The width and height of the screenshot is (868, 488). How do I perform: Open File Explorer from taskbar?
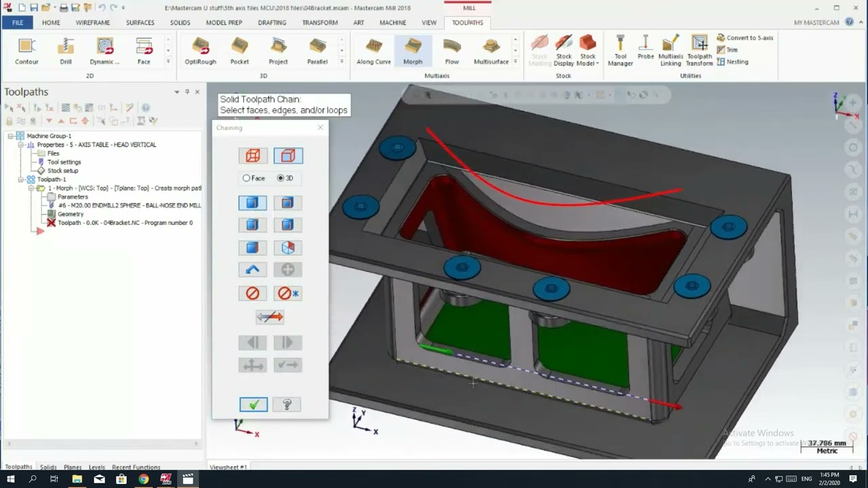tap(77, 479)
